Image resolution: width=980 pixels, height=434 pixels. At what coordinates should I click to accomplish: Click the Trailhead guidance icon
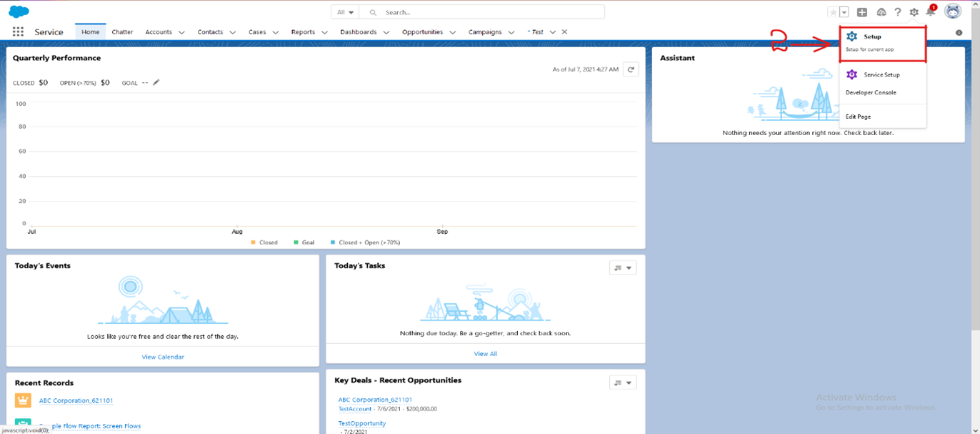880,12
